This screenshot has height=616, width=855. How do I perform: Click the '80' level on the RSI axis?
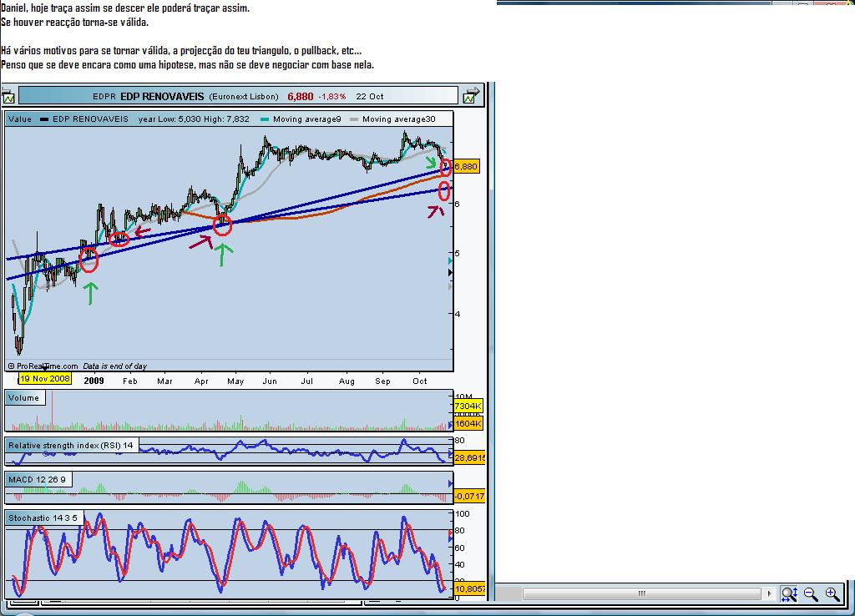click(x=460, y=441)
